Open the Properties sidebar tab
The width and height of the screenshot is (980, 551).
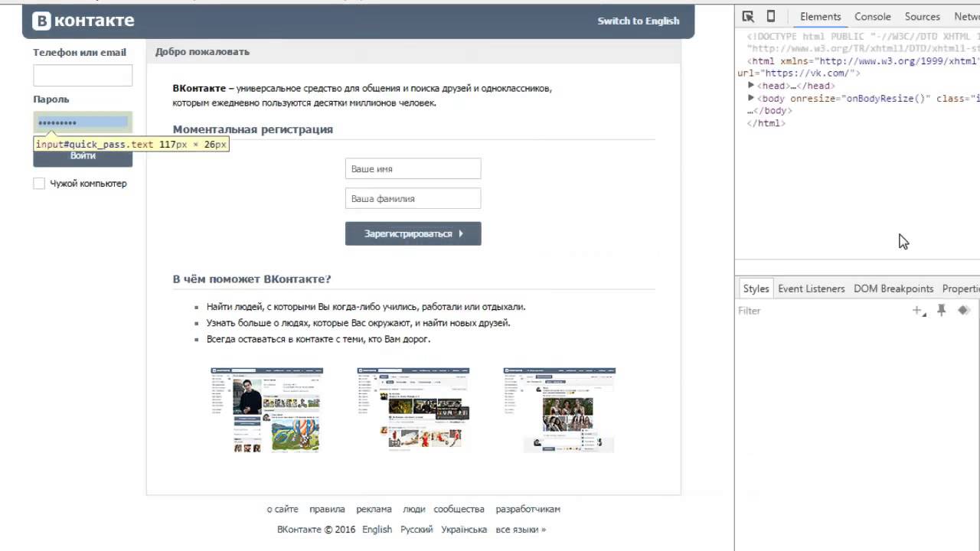point(960,289)
